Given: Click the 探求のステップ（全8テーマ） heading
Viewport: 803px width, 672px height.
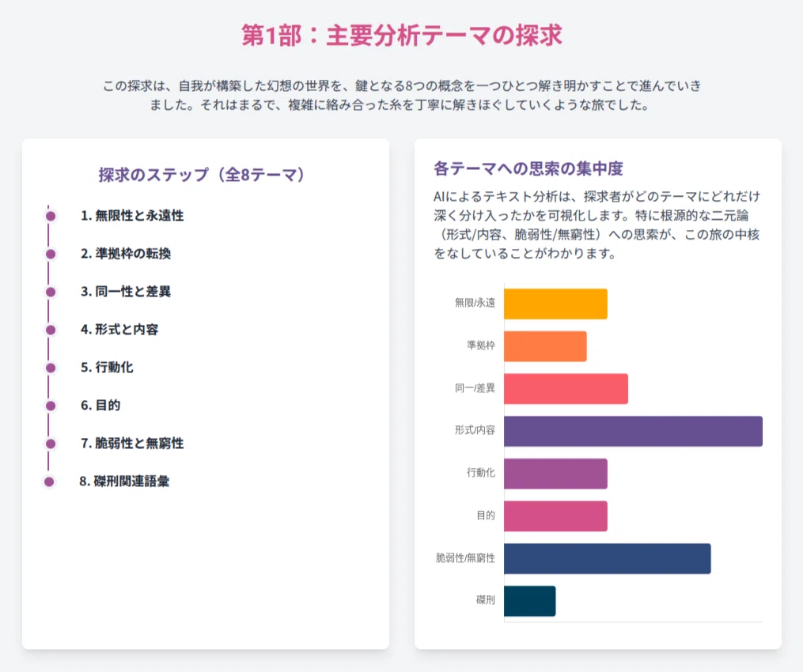Looking at the screenshot, I should pyautogui.click(x=202, y=175).
